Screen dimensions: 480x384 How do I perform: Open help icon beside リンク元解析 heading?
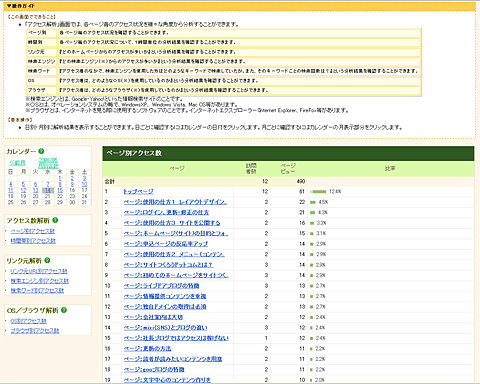click(x=47, y=260)
